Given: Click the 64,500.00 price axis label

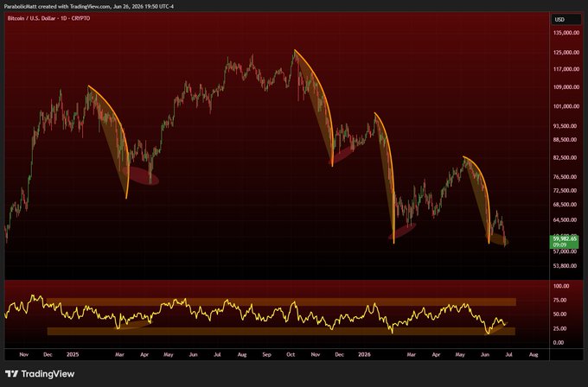Looking at the screenshot, I should 565,220.
